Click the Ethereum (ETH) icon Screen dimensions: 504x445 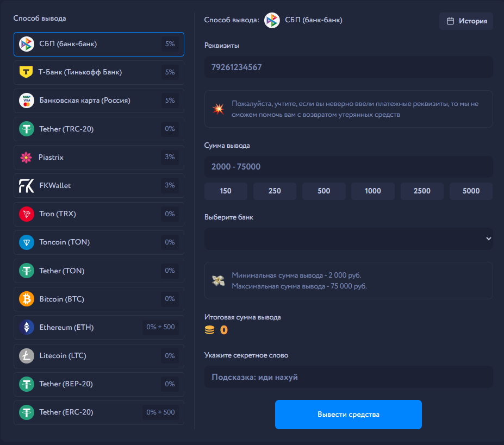point(26,327)
